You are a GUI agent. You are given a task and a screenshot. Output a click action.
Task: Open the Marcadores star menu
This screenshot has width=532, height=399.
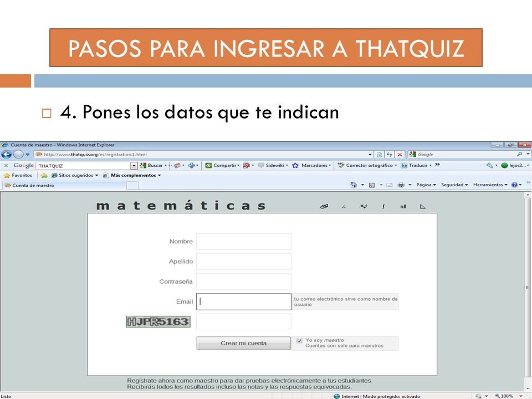click(x=311, y=165)
